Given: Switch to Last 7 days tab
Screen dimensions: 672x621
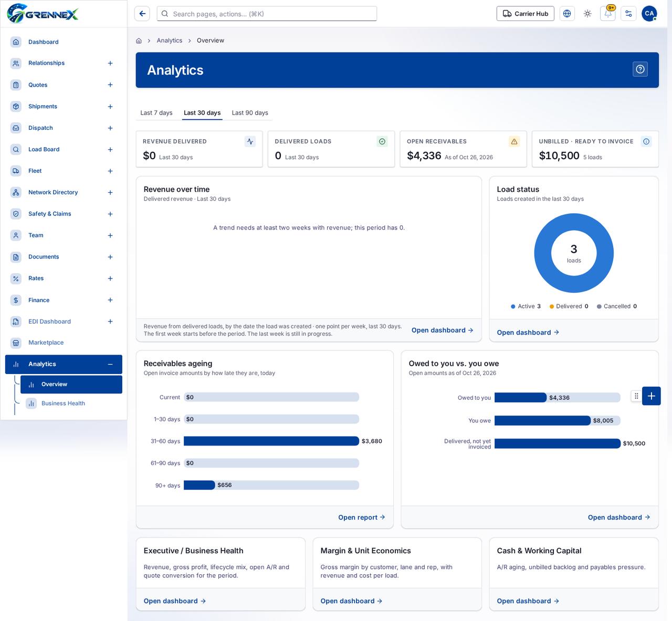Looking at the screenshot, I should click(x=156, y=112).
